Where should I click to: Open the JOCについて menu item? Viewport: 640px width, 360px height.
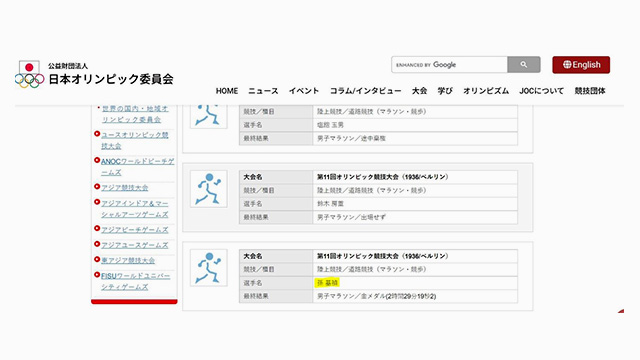coord(541,91)
